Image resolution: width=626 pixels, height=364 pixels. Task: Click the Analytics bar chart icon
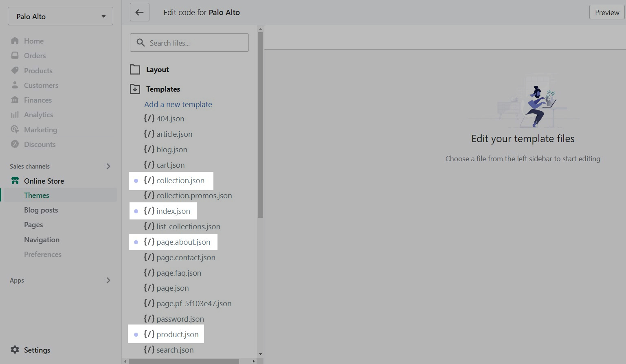[15, 115]
